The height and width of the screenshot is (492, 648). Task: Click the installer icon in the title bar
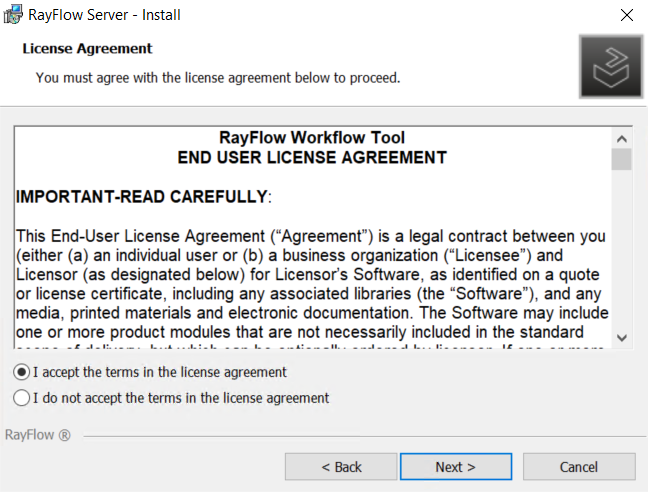click(x=13, y=15)
